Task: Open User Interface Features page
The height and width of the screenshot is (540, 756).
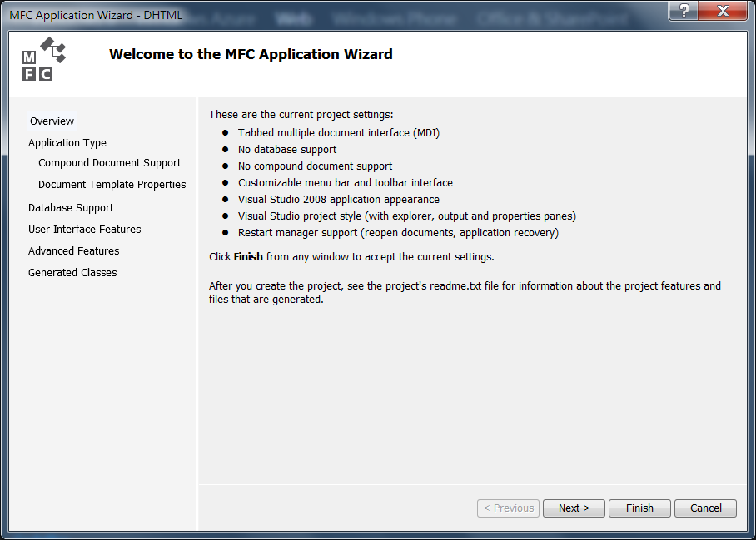Action: 84,230
